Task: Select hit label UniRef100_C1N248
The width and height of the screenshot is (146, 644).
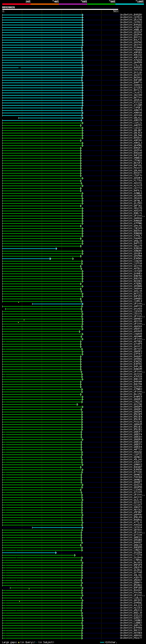Action: pyautogui.click(x=131, y=261)
